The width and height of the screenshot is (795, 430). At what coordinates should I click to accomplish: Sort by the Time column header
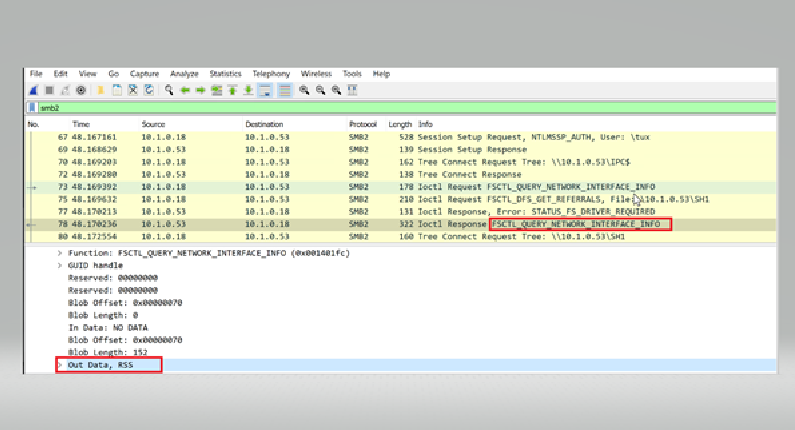click(x=81, y=124)
